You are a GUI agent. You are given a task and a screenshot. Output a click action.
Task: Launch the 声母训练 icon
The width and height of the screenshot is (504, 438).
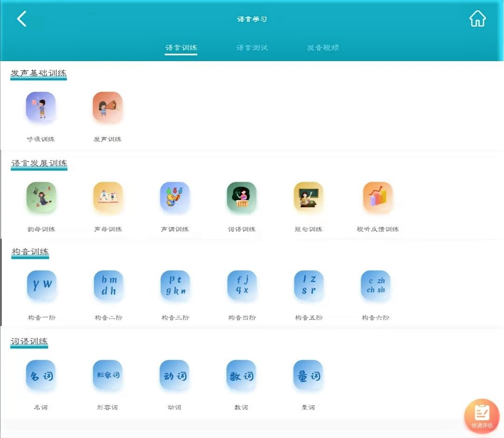coord(108,197)
